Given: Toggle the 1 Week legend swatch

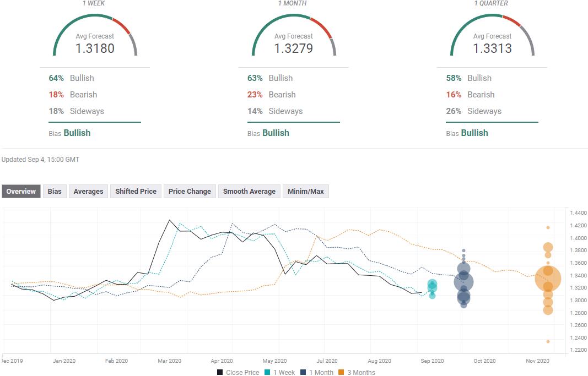Looking at the screenshot, I should click(x=267, y=372).
